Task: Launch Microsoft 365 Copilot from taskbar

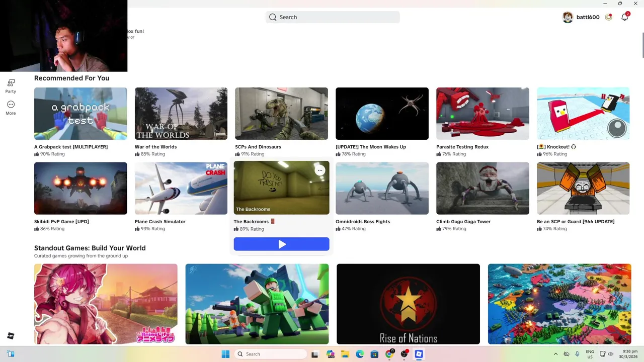Action: [331, 354]
